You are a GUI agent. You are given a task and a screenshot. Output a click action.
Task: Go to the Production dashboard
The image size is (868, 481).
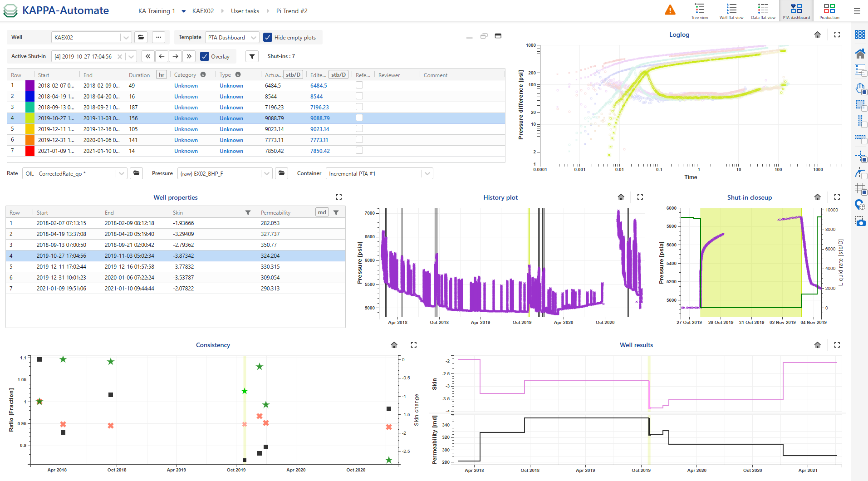829,10
